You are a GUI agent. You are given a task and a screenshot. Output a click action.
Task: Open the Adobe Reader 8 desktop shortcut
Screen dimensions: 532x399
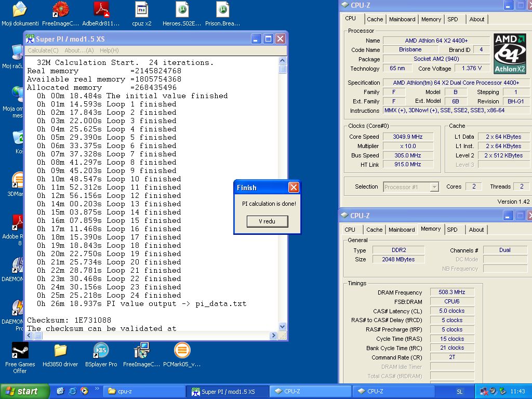coord(17,222)
